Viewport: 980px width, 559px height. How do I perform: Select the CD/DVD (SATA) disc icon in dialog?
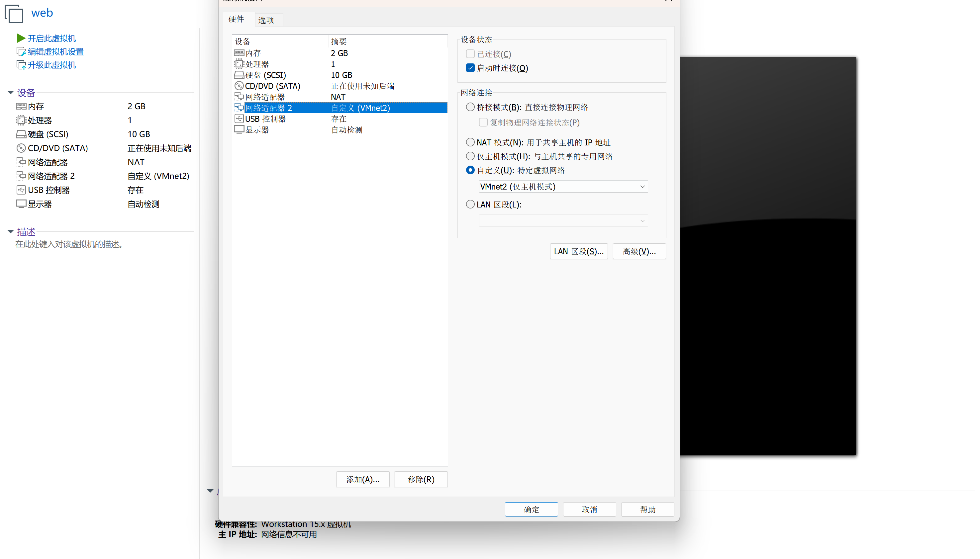tap(239, 86)
